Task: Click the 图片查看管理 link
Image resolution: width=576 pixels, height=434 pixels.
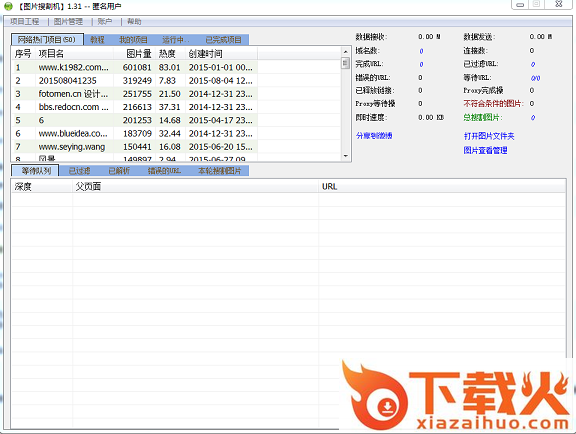Action: [x=485, y=150]
